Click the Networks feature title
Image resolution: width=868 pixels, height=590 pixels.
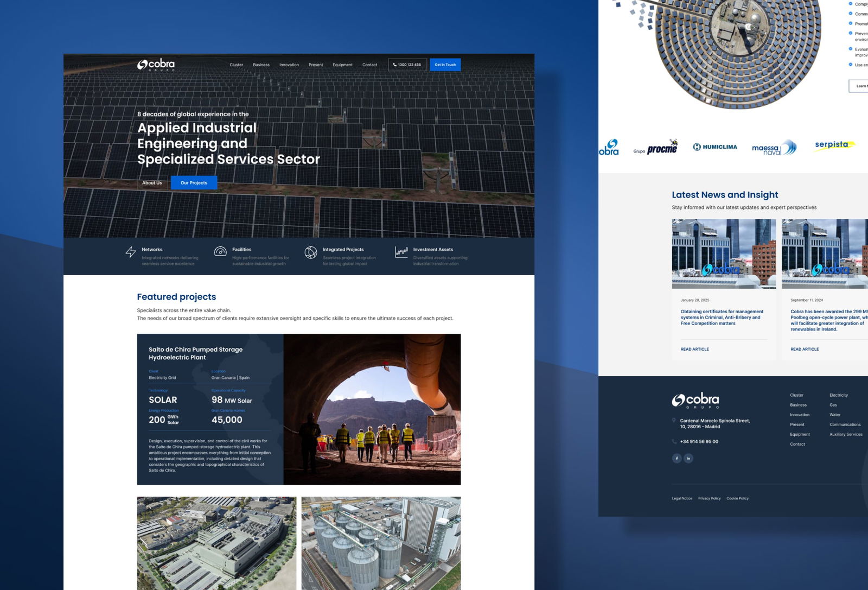pos(152,250)
